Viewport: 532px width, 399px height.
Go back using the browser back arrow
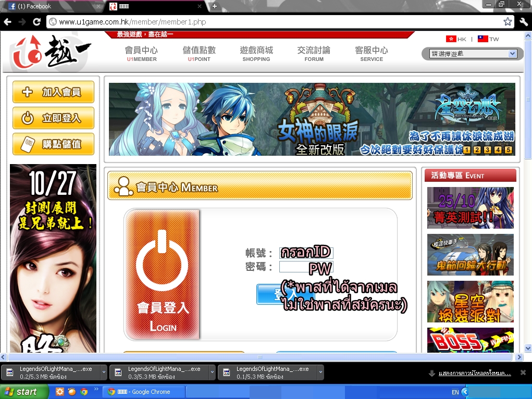tap(7, 22)
